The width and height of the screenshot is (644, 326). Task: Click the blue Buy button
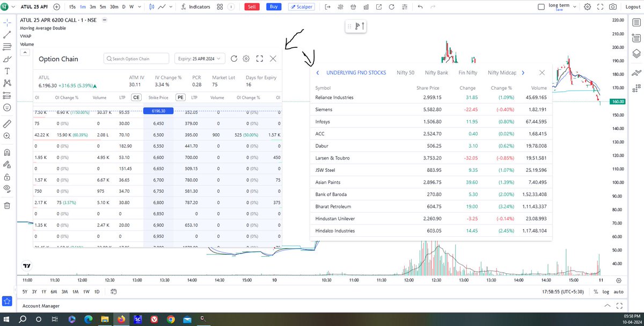tap(274, 7)
